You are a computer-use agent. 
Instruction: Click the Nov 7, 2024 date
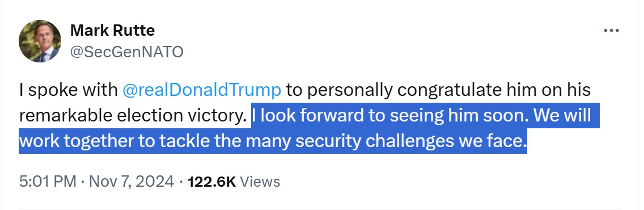click(x=131, y=181)
